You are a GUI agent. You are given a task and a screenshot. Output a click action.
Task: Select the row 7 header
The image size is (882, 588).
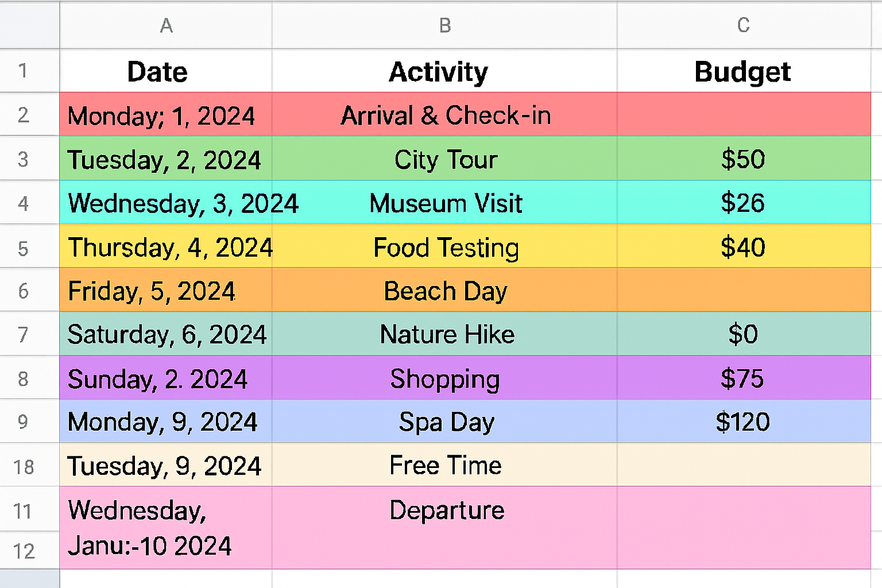click(23, 334)
